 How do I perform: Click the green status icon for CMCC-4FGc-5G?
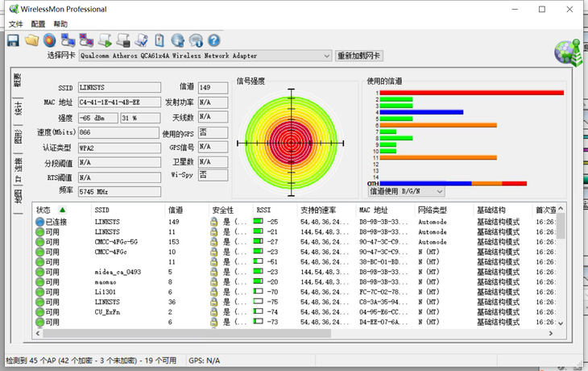tap(39, 242)
